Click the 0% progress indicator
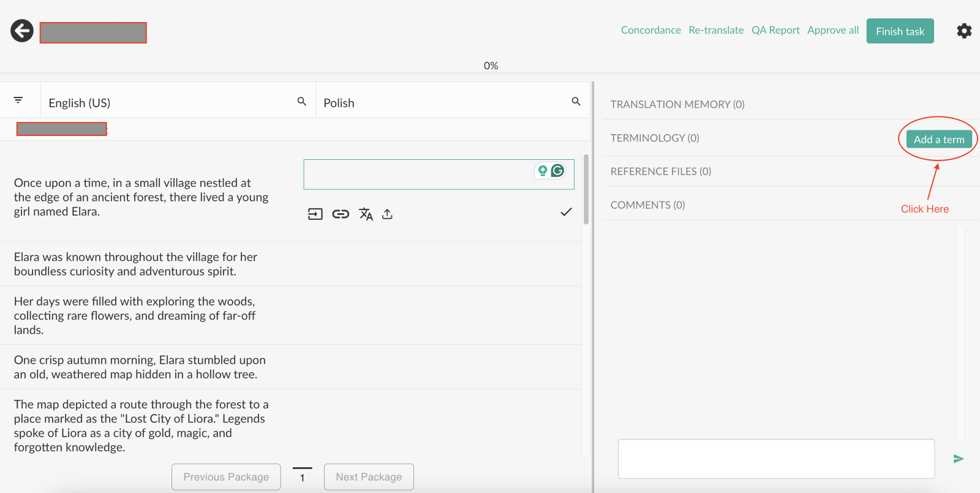980x493 pixels. tap(491, 66)
